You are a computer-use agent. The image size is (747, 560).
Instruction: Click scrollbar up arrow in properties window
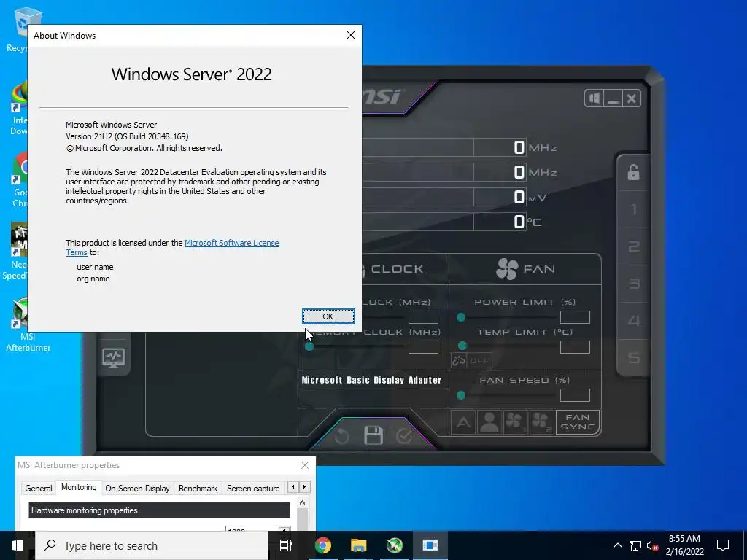(x=302, y=502)
